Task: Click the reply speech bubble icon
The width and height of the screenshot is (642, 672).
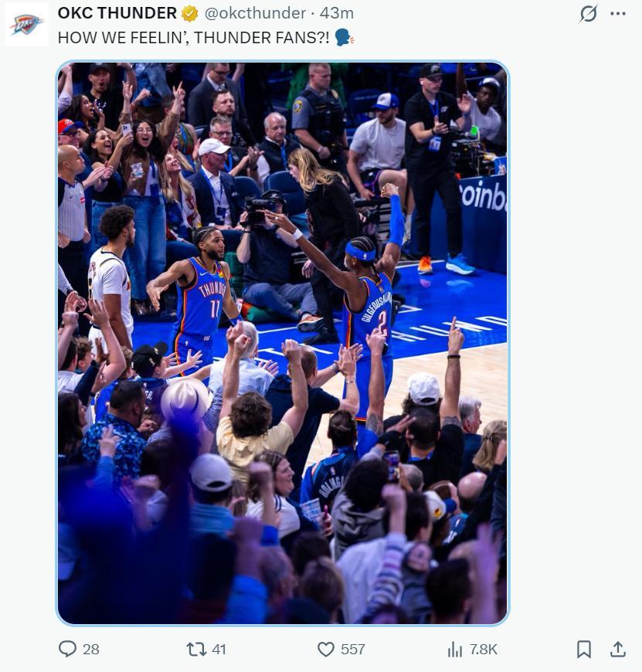Action: click(68, 649)
